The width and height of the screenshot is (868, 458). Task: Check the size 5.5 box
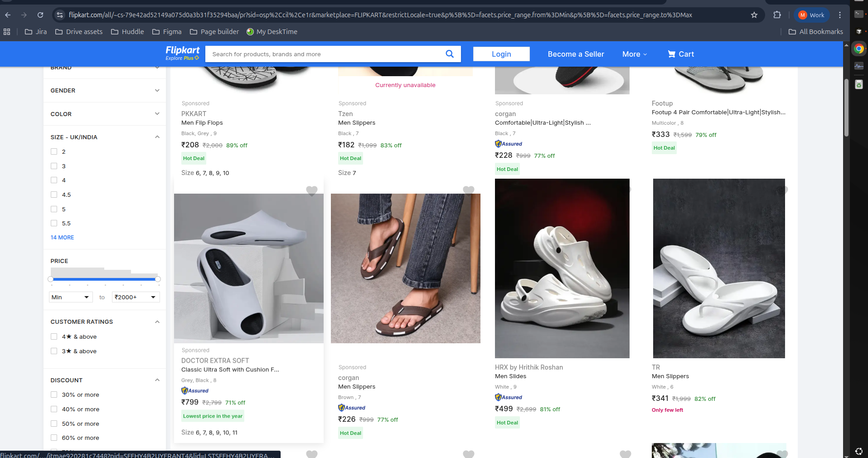pyautogui.click(x=54, y=223)
